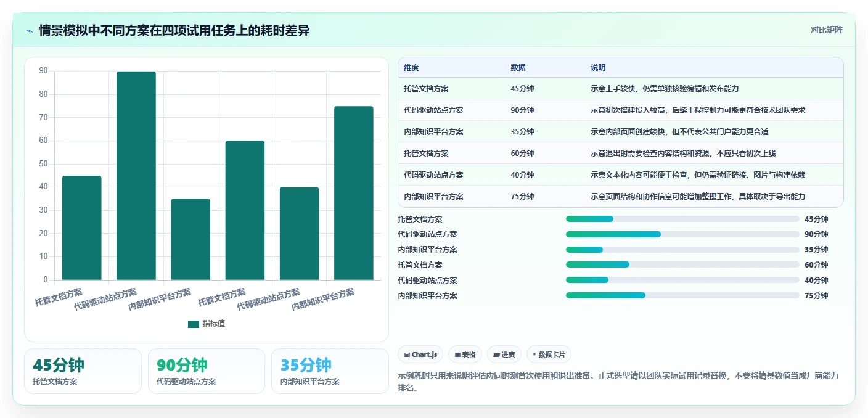
Task: Click the 指标值 legend label text
Action: 214,324
